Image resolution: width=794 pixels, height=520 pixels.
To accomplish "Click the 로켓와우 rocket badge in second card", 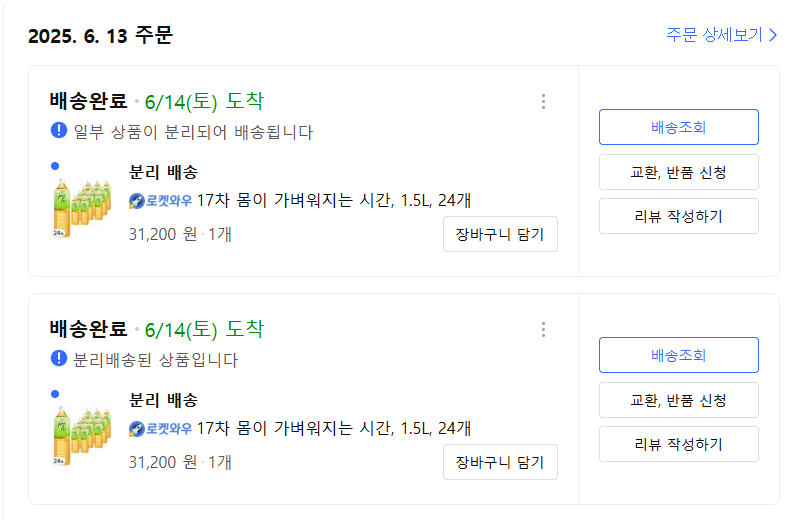I will (160, 429).
